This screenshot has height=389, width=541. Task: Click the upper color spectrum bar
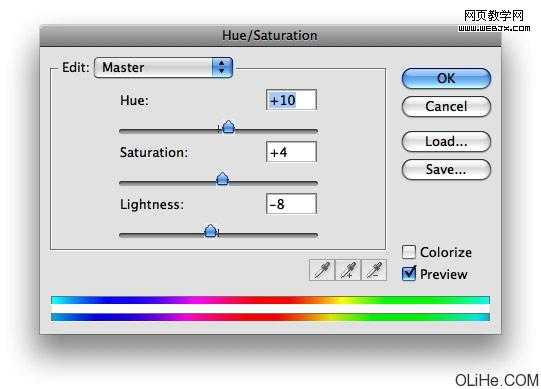tap(270, 300)
